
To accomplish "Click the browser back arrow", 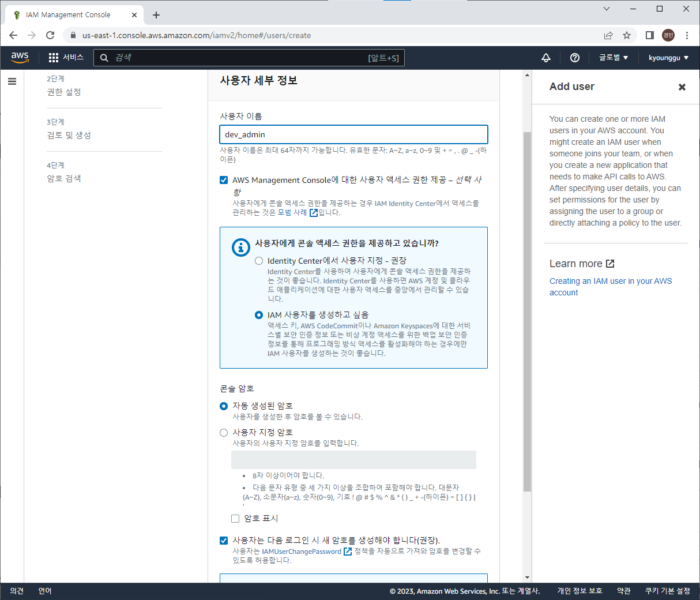I will [x=13, y=35].
